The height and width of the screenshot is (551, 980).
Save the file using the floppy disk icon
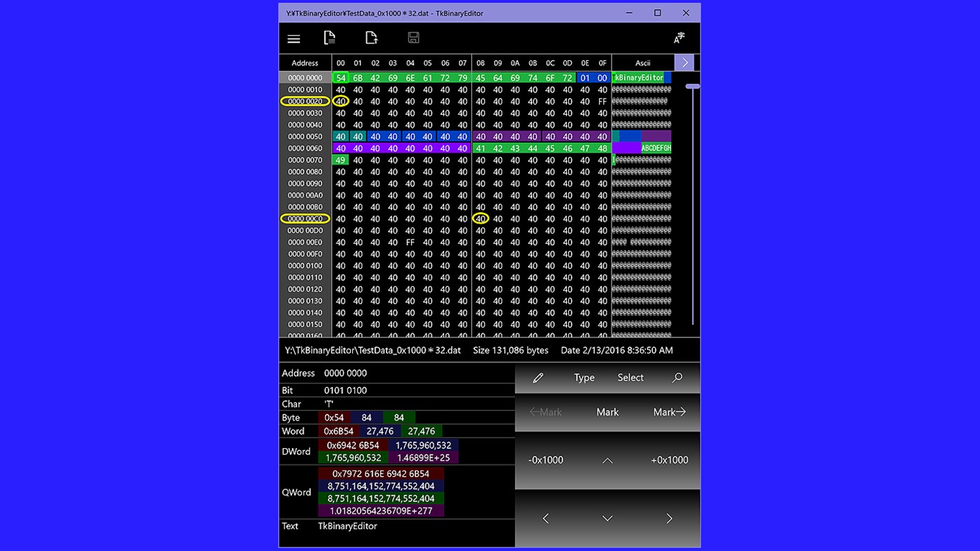[x=413, y=38]
